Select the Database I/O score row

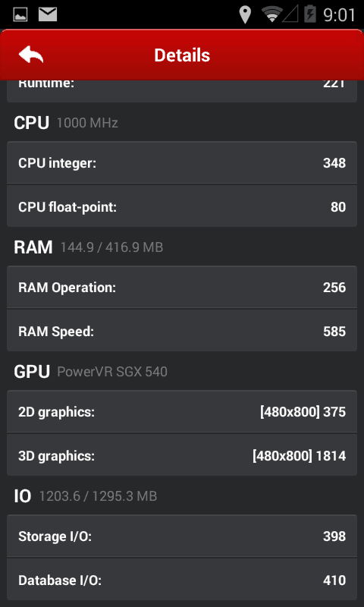(x=182, y=580)
